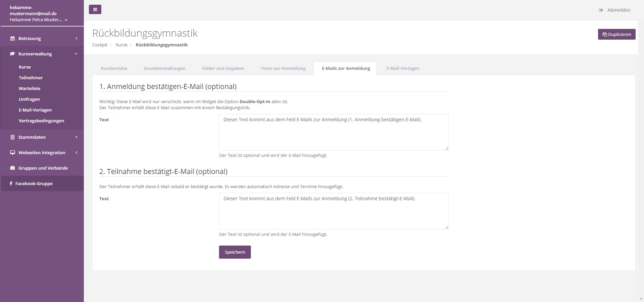This screenshot has width=644, height=302.
Task: Open Warteliste in the sidebar
Action: point(30,88)
